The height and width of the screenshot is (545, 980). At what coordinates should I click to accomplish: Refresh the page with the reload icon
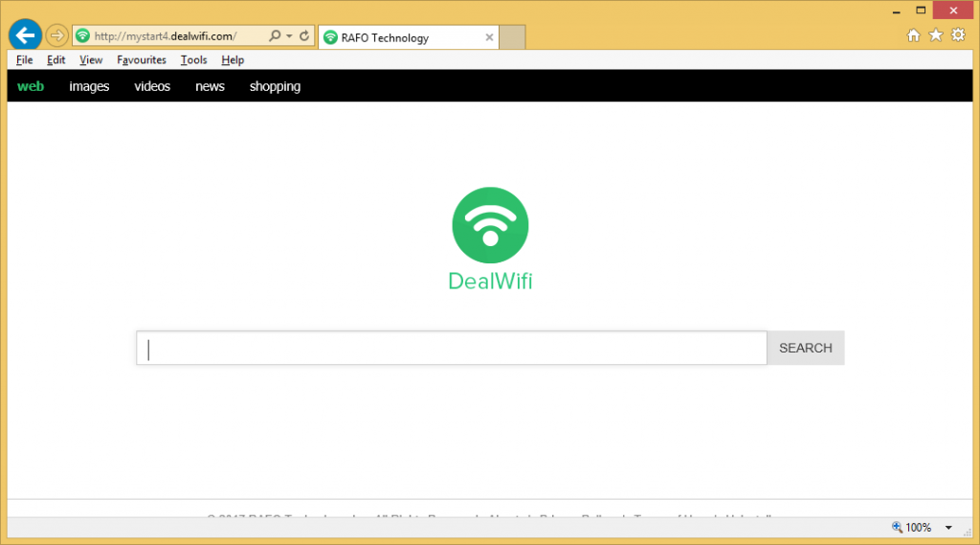(304, 36)
